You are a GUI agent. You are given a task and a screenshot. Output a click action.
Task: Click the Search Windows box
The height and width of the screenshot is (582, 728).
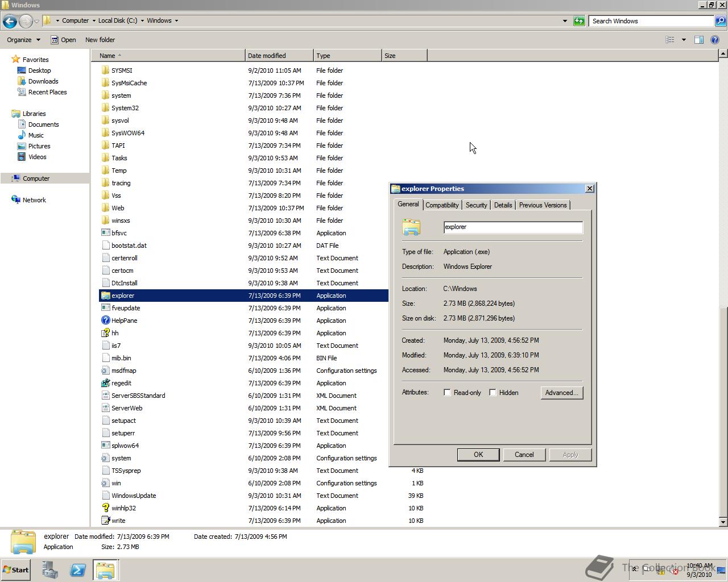[651, 21]
